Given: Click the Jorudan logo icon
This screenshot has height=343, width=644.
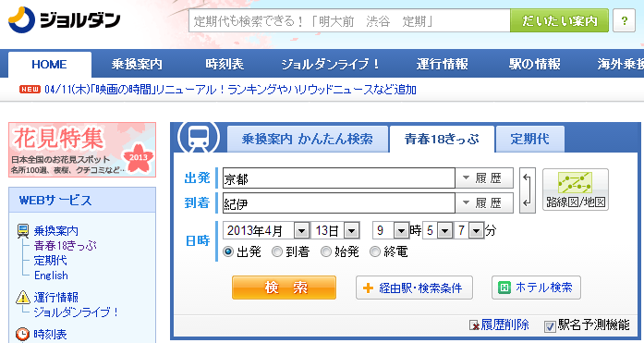Looking at the screenshot, I should 22,19.
